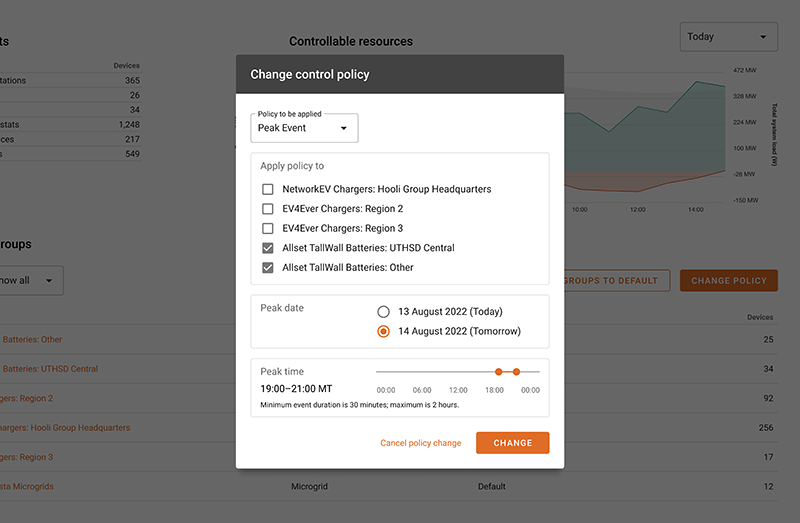Check NetworkEV Chargers: Hooli Group Headquarters
The width and height of the screenshot is (800, 523).
tap(268, 189)
